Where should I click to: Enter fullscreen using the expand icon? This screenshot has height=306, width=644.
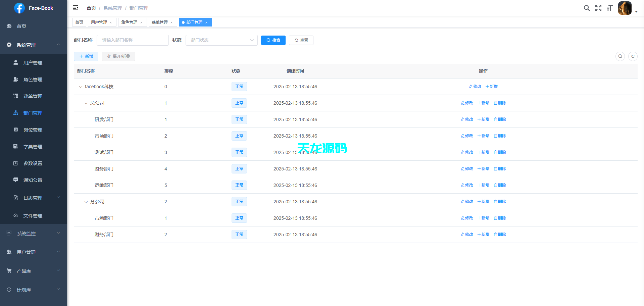598,8
